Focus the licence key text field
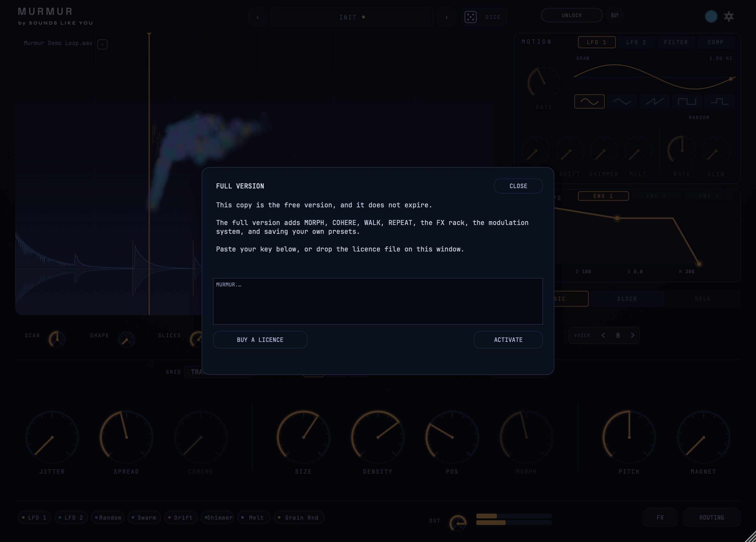The image size is (756, 542). click(378, 301)
